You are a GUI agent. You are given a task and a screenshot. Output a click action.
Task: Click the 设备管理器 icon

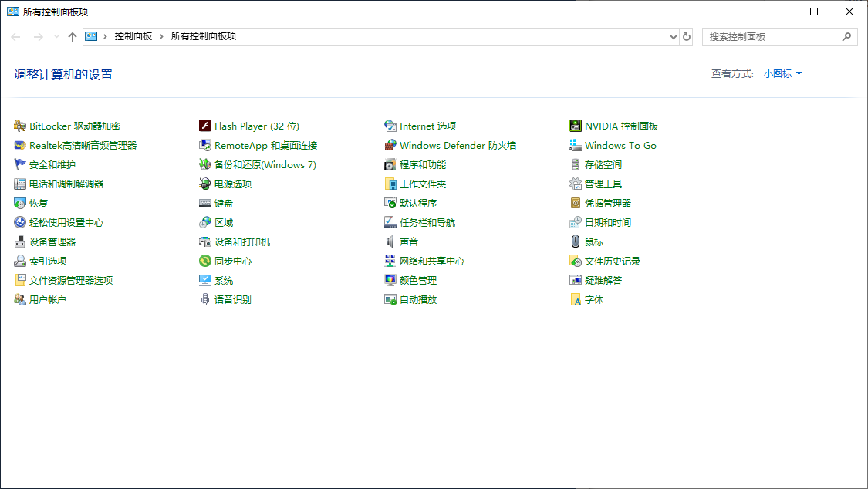click(20, 241)
